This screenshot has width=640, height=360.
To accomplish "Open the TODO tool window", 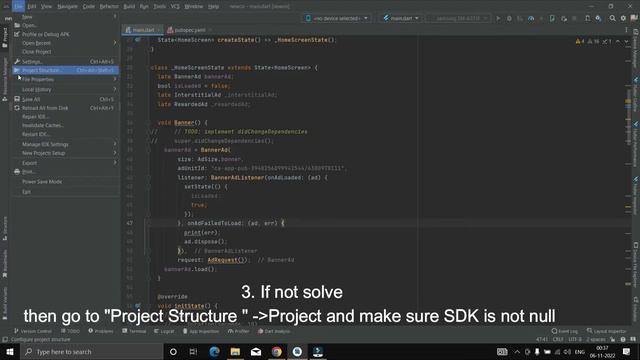I will (70, 331).
